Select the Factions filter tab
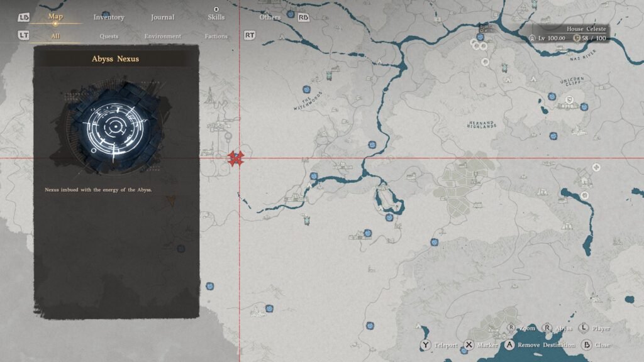The width and height of the screenshot is (644, 362). [215, 36]
